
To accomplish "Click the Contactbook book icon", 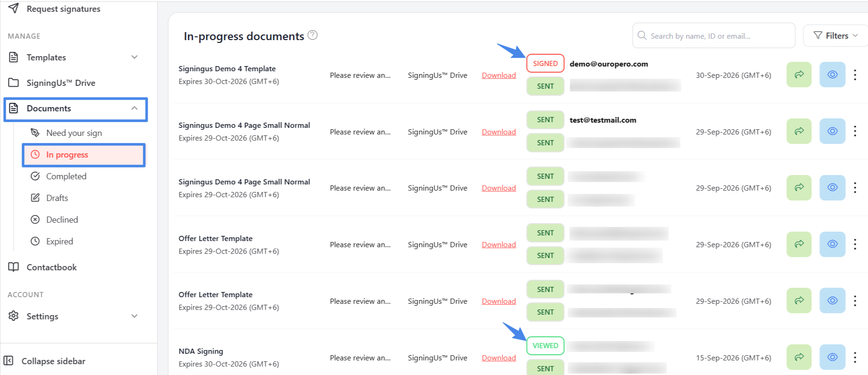I will [x=14, y=267].
